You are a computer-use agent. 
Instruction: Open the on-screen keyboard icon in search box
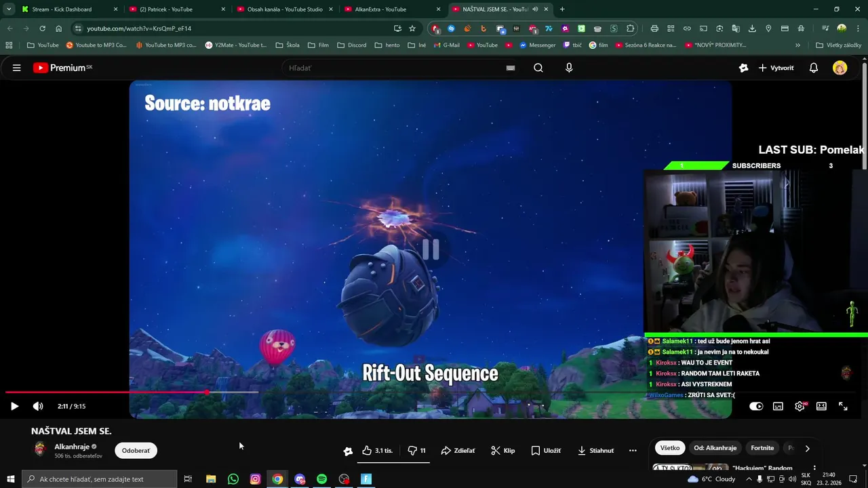pos(511,68)
